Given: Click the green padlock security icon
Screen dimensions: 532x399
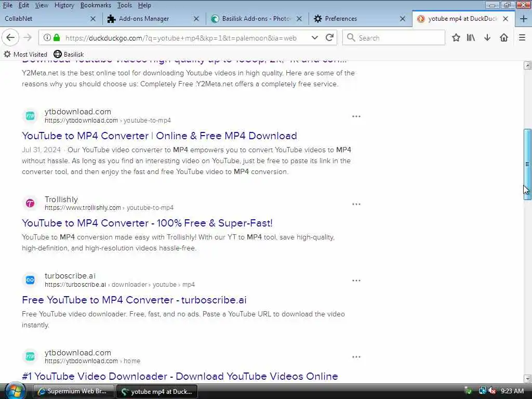Looking at the screenshot, I should pyautogui.click(x=57, y=37).
